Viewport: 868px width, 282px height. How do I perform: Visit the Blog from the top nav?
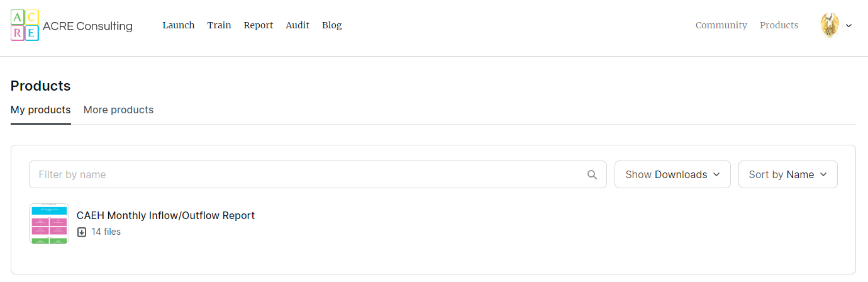coord(331,25)
